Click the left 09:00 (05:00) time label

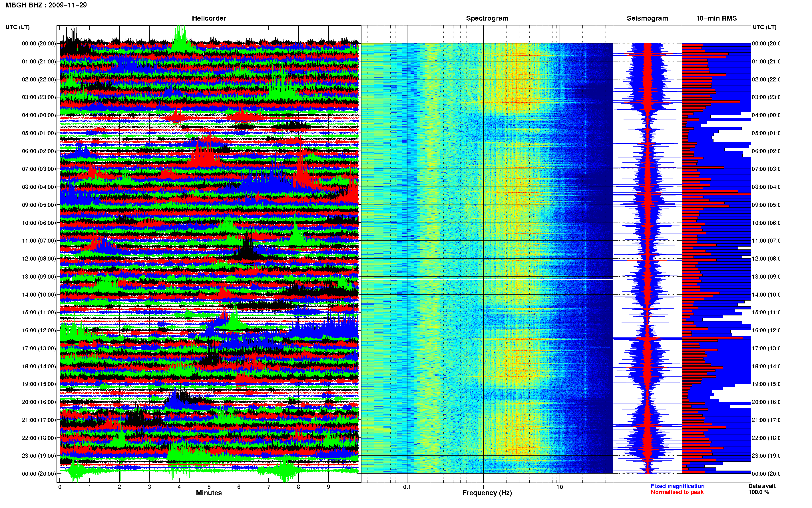(39, 205)
